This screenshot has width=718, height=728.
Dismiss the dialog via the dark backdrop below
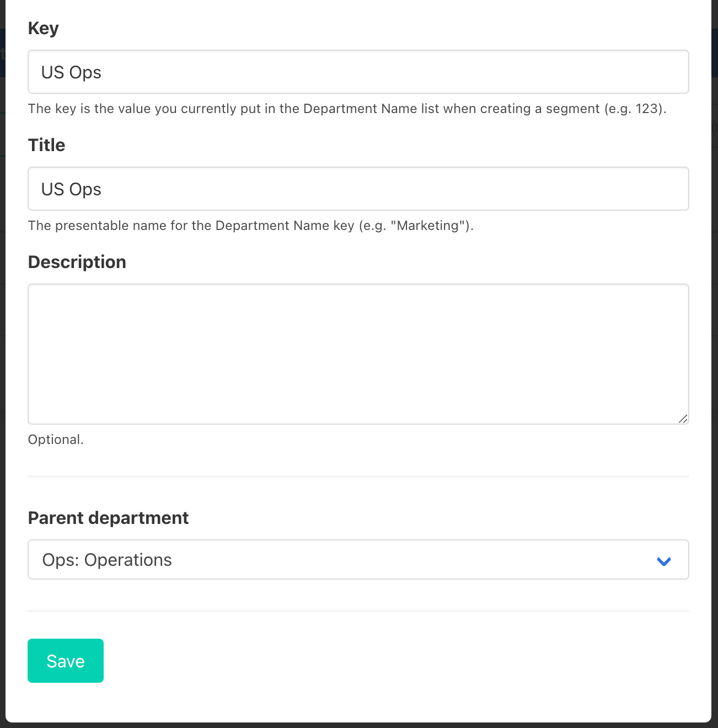(358, 725)
